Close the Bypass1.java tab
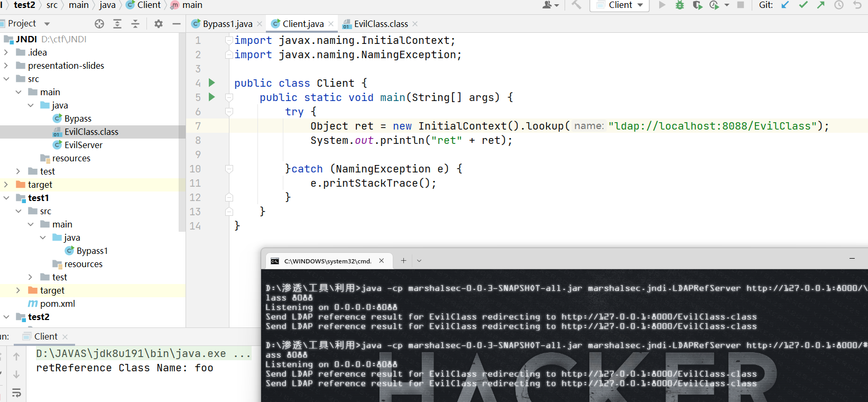 260,24
